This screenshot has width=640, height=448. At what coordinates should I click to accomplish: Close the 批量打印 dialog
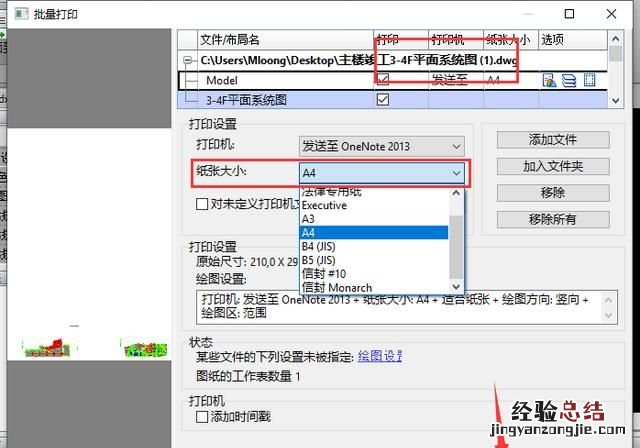tap(611, 14)
